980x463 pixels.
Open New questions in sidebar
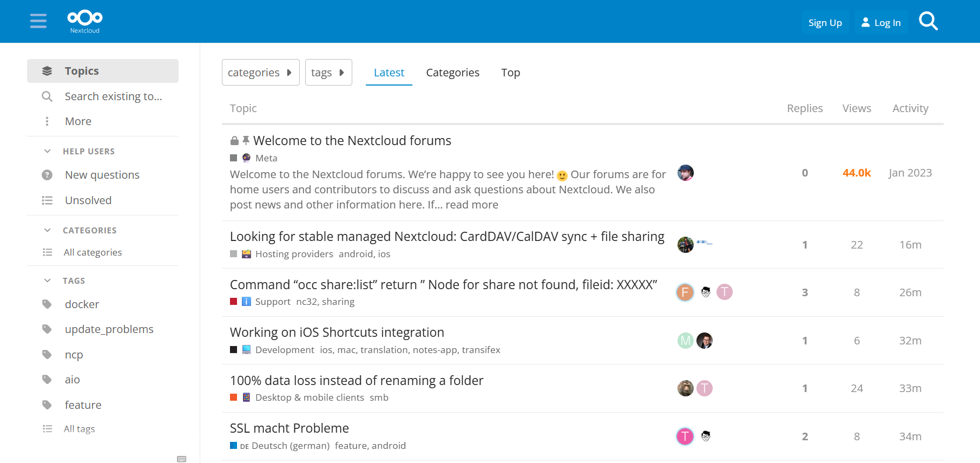click(103, 175)
